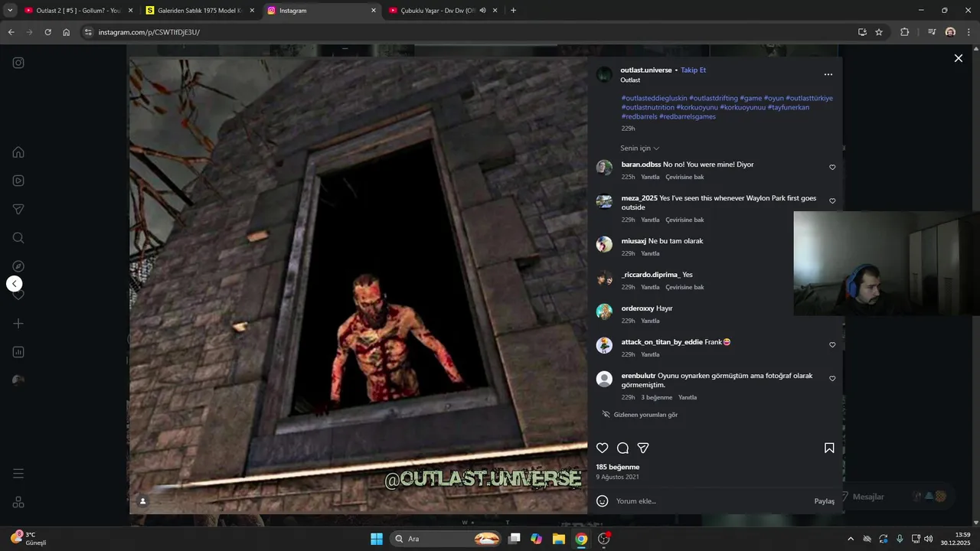Image resolution: width=980 pixels, height=551 pixels.
Task: Create a new post with the plus icon
Action: (18, 324)
